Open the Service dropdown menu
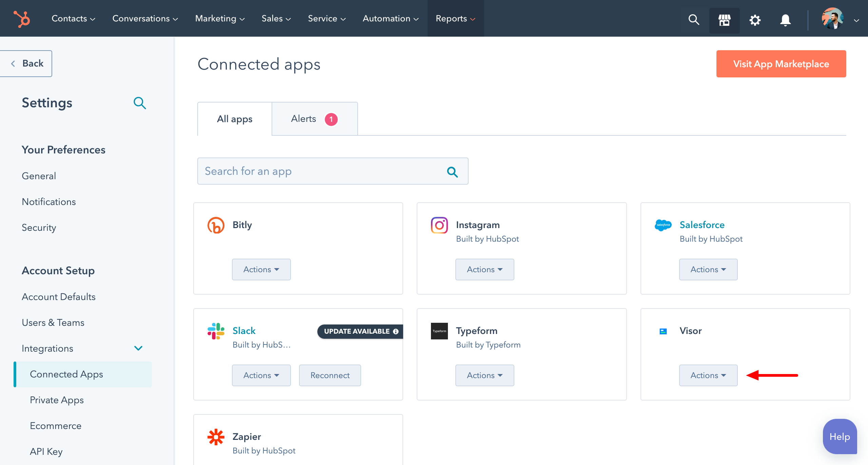The image size is (868, 465). point(327,19)
